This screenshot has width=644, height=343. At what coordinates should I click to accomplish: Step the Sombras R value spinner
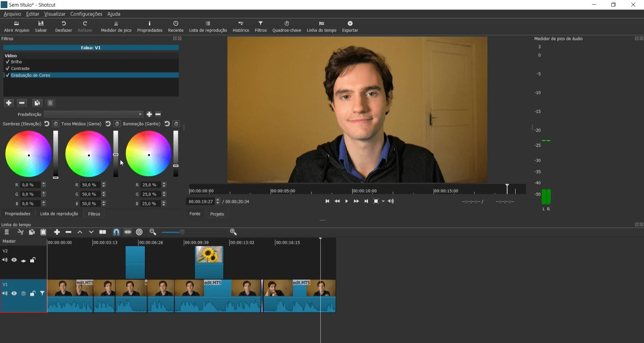tap(43, 185)
